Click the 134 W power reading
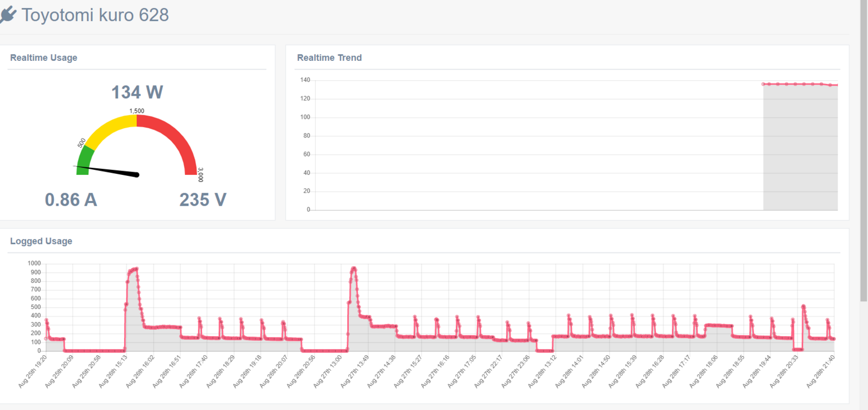The width and height of the screenshot is (868, 410). pos(137,92)
